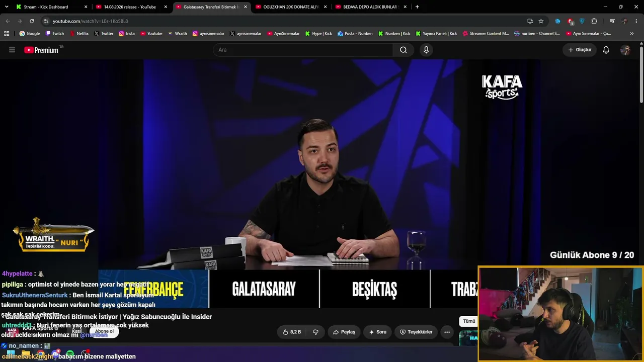Open the Yayıncı Paneli | Kick bookmark
This screenshot has height=362, width=644.
(x=436, y=34)
